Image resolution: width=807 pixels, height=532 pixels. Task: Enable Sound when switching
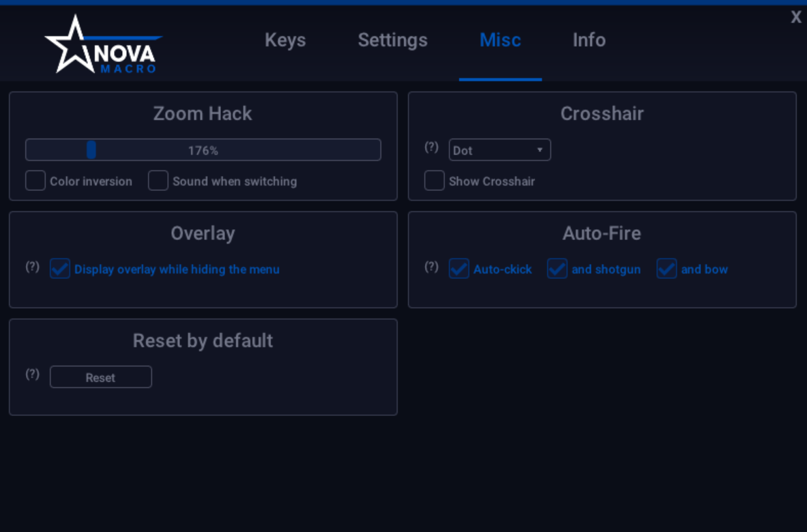tap(158, 180)
